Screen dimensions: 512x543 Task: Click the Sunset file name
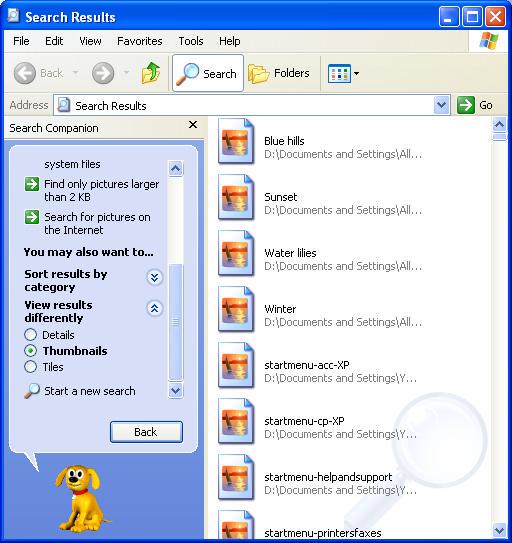click(281, 197)
